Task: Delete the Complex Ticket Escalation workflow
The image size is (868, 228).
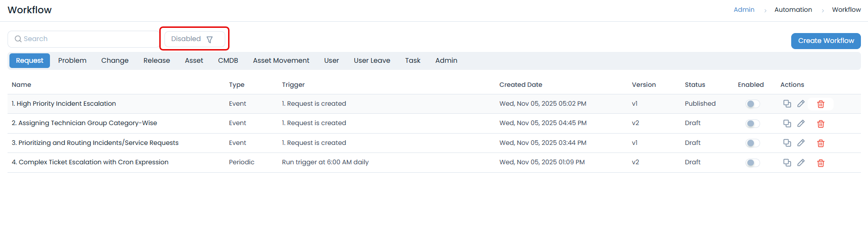Action: tap(820, 163)
